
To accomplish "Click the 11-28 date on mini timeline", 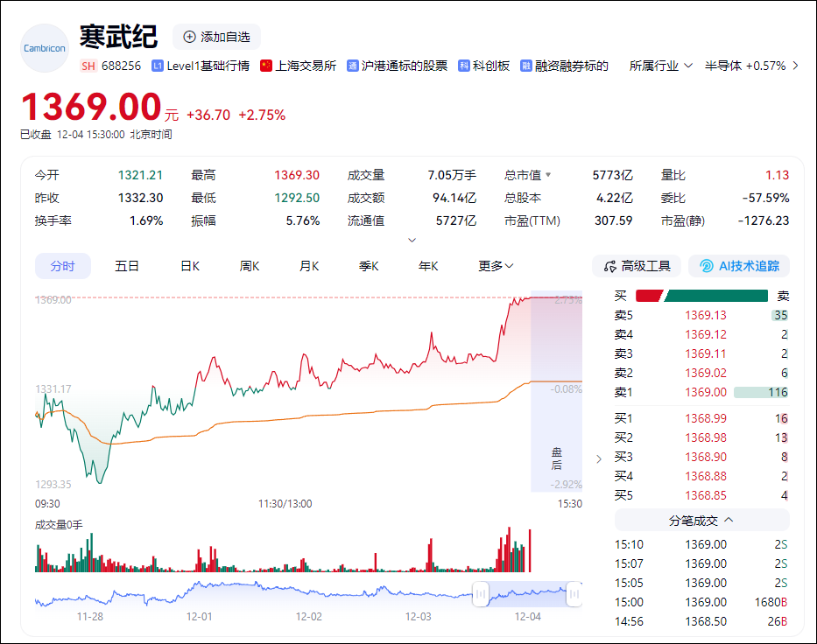I will 90,617.
